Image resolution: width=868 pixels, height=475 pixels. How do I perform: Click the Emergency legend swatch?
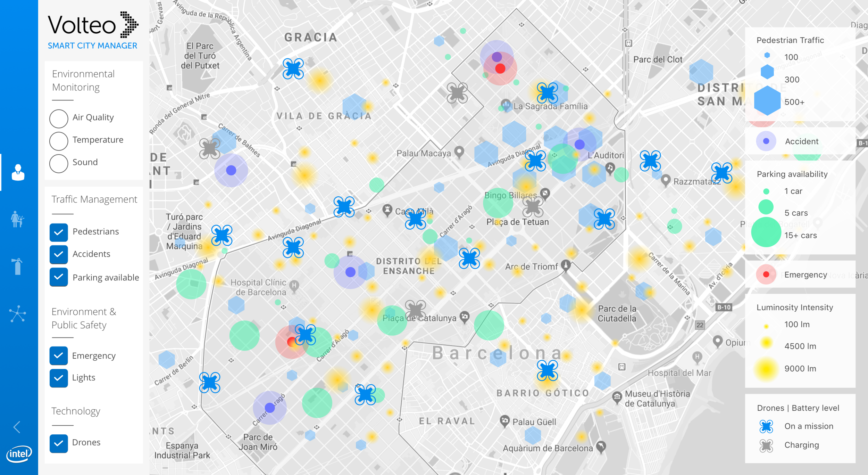point(766,275)
